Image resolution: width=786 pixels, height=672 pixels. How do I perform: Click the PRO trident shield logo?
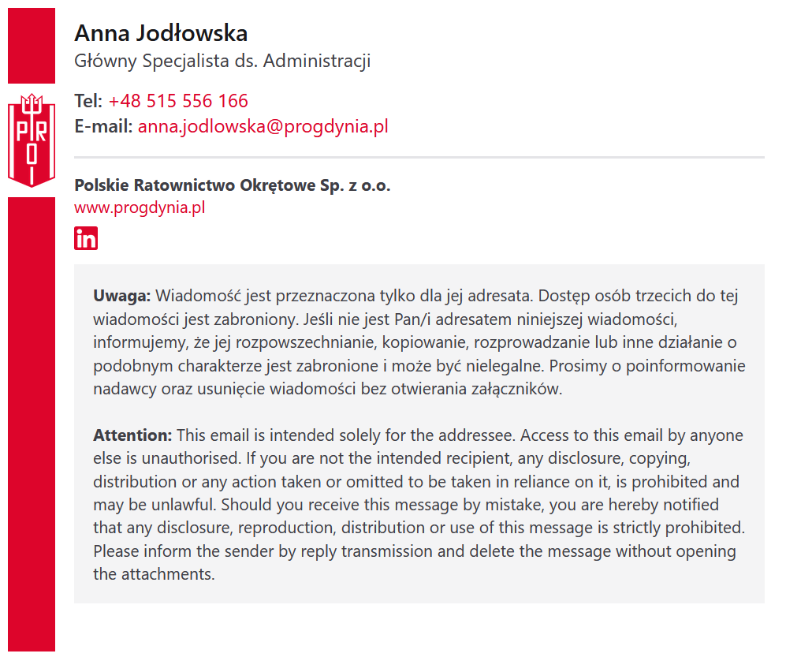tap(32, 140)
